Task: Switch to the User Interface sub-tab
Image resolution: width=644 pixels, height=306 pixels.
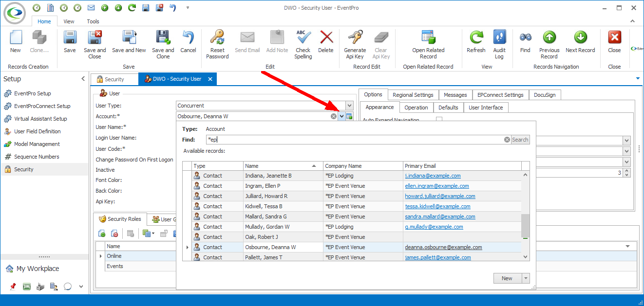Action: coord(486,108)
